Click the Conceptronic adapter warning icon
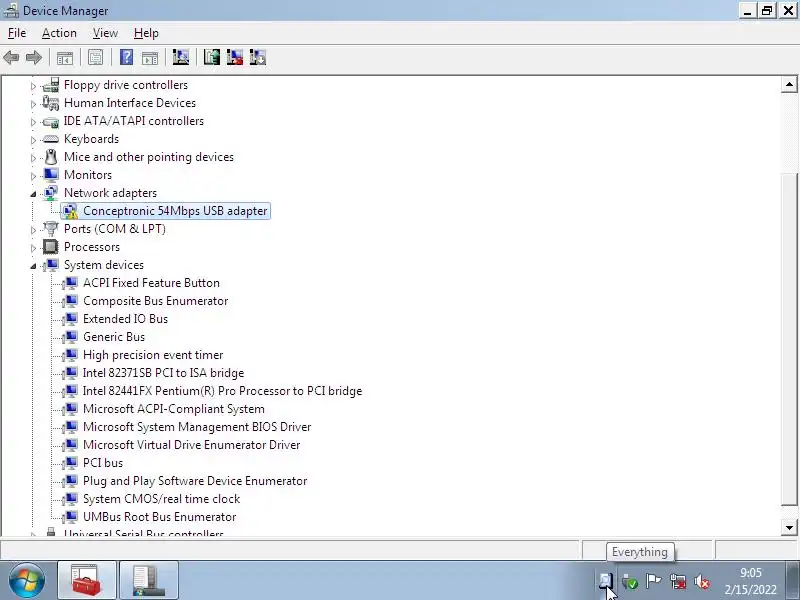Viewport: 800px width, 600px height. click(70, 211)
